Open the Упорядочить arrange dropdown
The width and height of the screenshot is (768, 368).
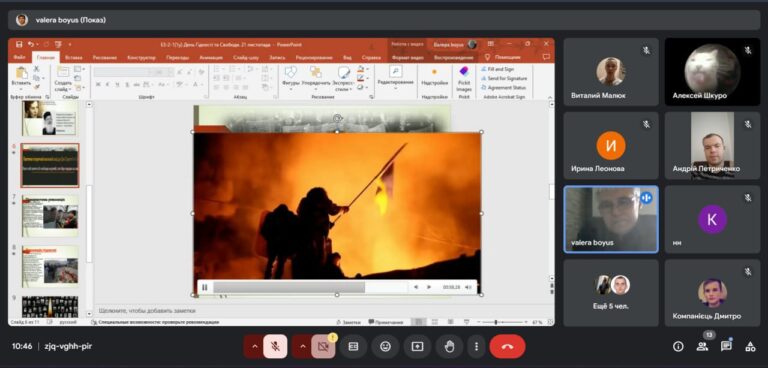tap(315, 78)
